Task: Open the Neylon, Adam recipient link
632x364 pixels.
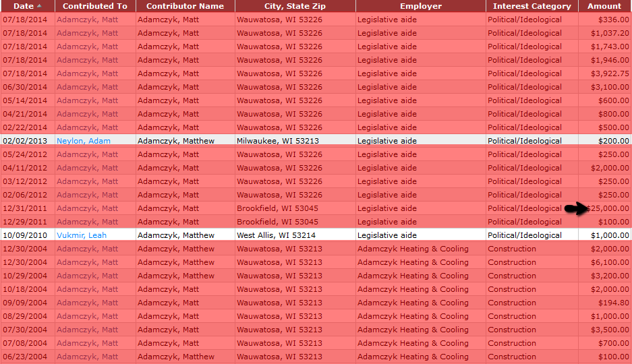Action: coord(83,141)
